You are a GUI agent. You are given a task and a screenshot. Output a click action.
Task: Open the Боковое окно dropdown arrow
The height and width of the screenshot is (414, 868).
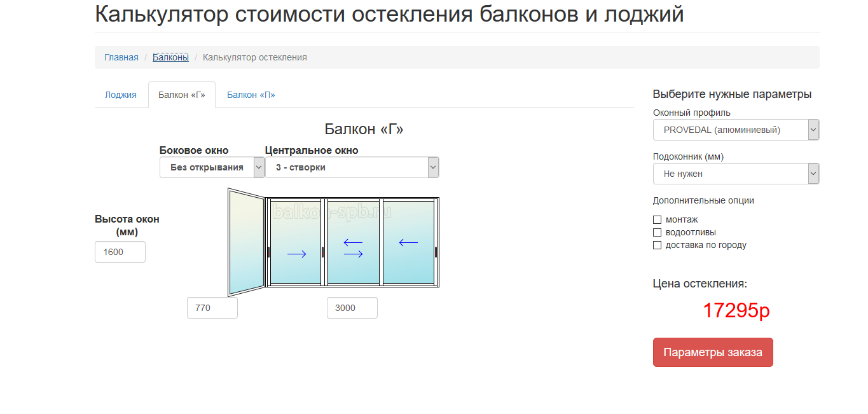pyautogui.click(x=258, y=167)
